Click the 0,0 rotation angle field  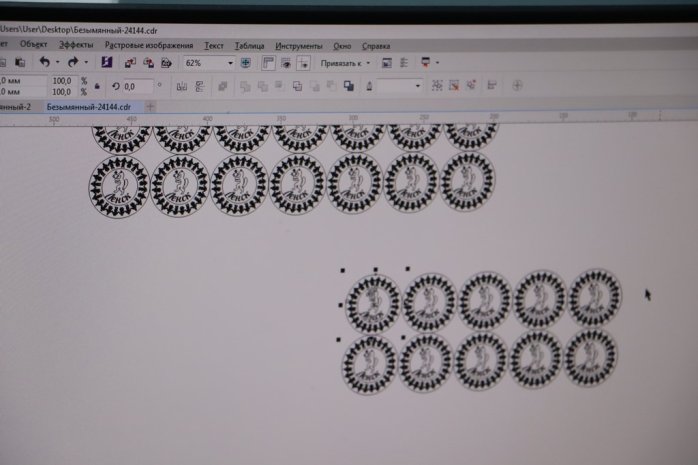[138, 86]
